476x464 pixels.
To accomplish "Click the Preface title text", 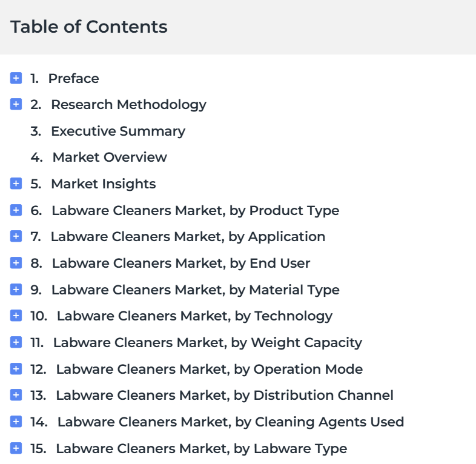I will (73, 78).
